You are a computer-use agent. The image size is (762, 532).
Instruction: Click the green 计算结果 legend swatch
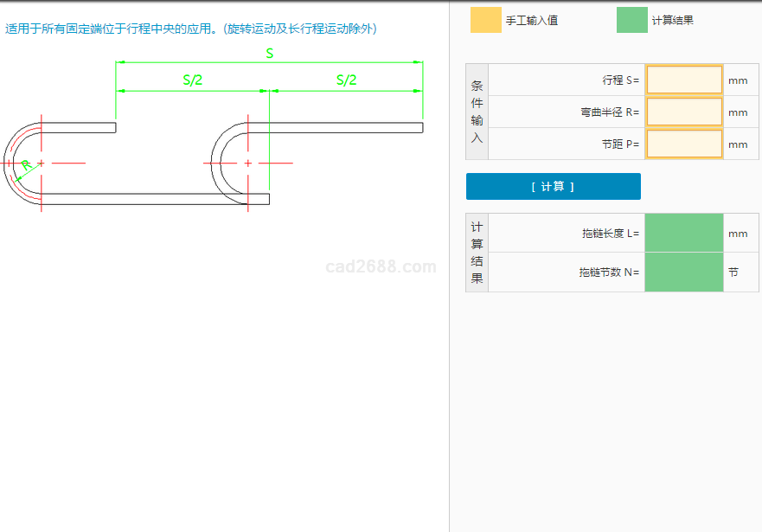point(631,20)
